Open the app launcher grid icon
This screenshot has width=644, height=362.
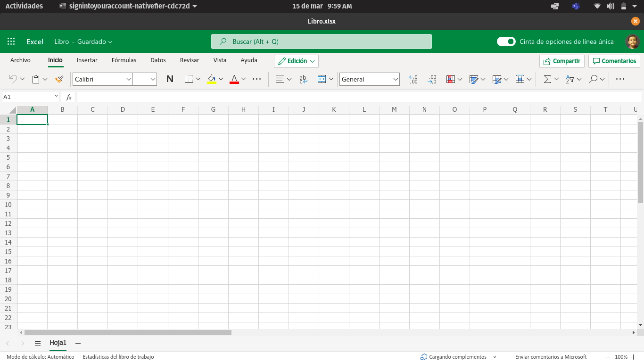point(11,41)
